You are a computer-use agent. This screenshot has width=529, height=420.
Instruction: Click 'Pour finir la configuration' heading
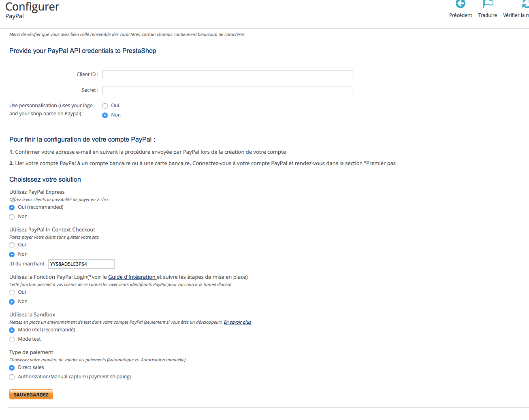coord(82,140)
